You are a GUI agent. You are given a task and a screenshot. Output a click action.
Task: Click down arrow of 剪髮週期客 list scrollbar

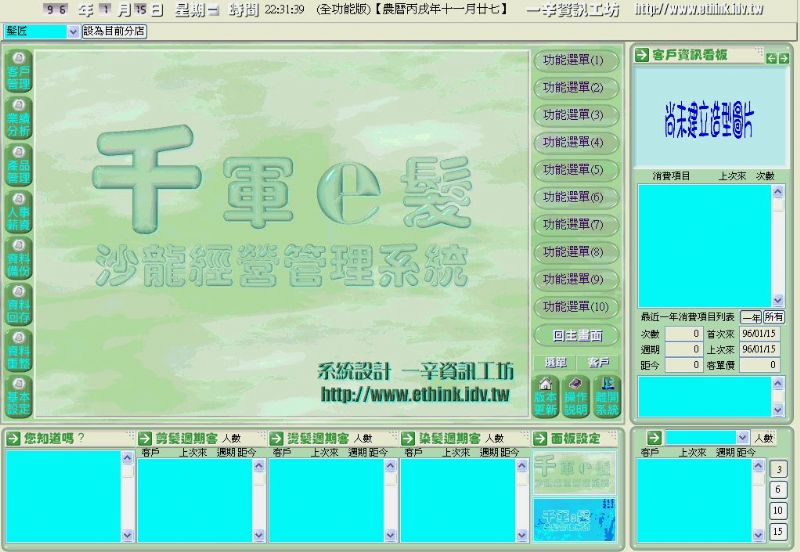(x=259, y=535)
